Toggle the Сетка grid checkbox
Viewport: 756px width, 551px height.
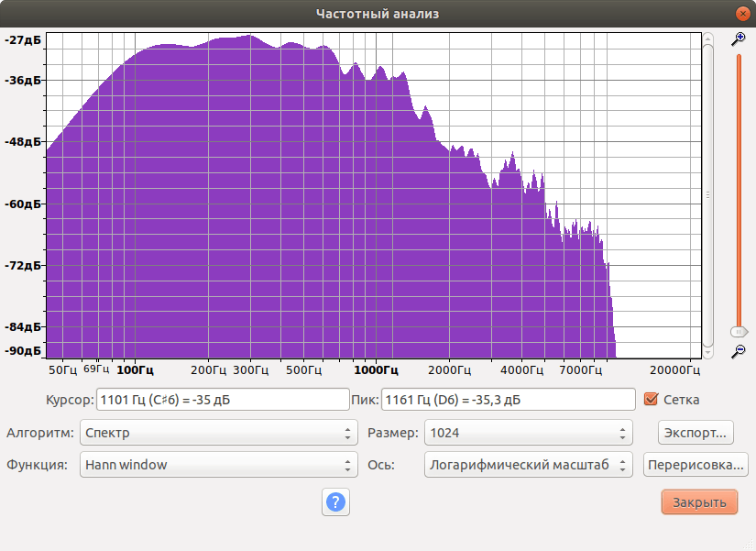[x=651, y=399]
